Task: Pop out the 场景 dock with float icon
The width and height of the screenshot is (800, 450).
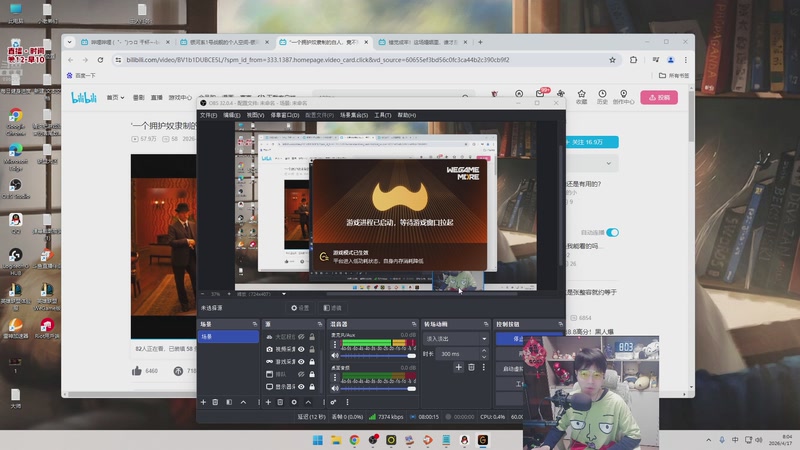Action: (x=255, y=324)
